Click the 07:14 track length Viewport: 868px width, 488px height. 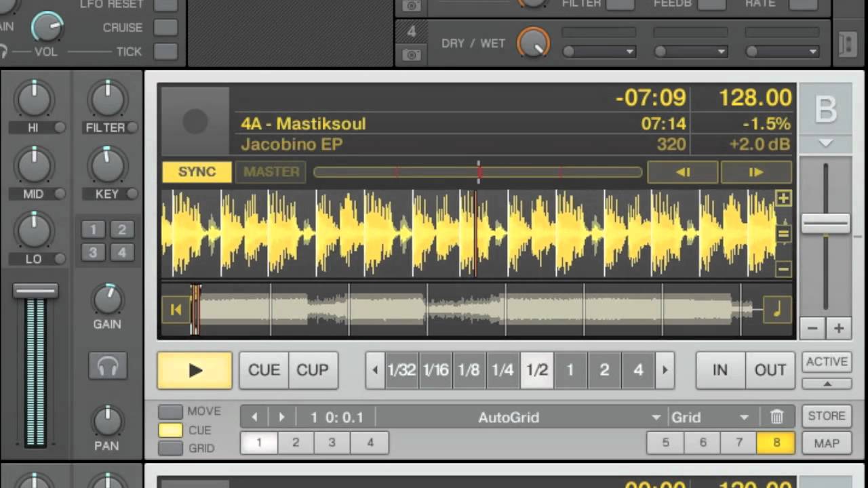(663, 124)
